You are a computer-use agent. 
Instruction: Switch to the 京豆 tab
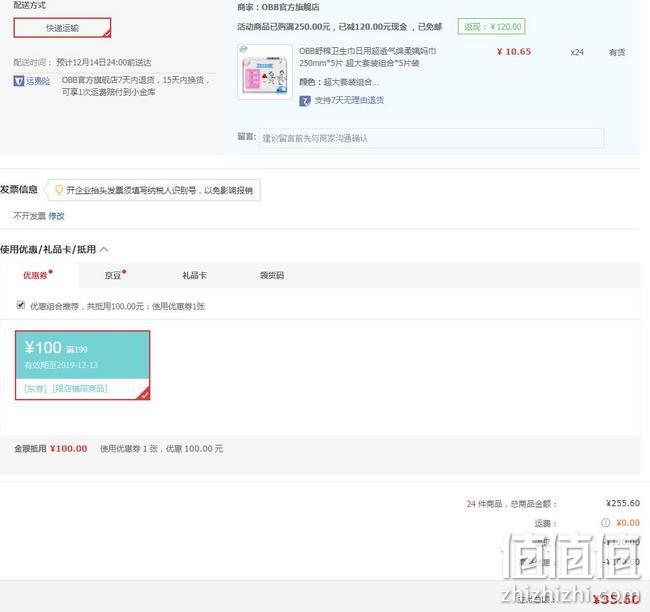tap(115, 275)
